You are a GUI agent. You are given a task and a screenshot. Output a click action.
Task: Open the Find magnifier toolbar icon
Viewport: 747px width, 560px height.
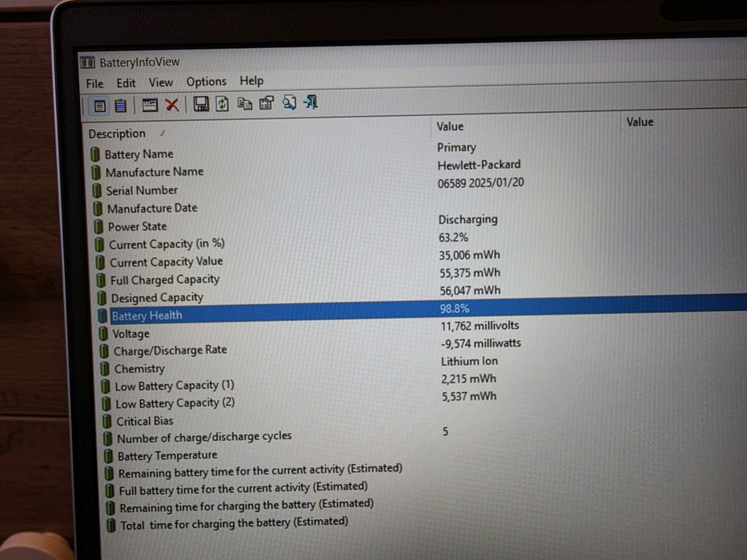289,102
